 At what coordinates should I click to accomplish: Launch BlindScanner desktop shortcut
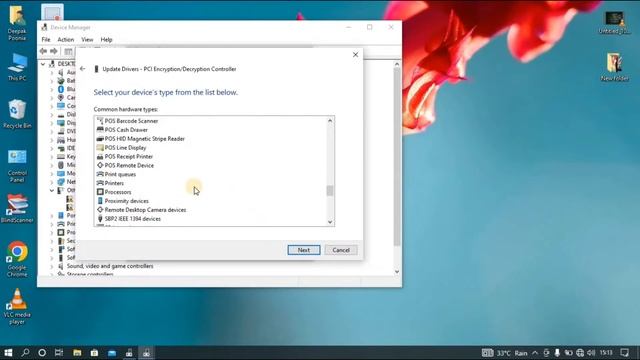[17, 209]
